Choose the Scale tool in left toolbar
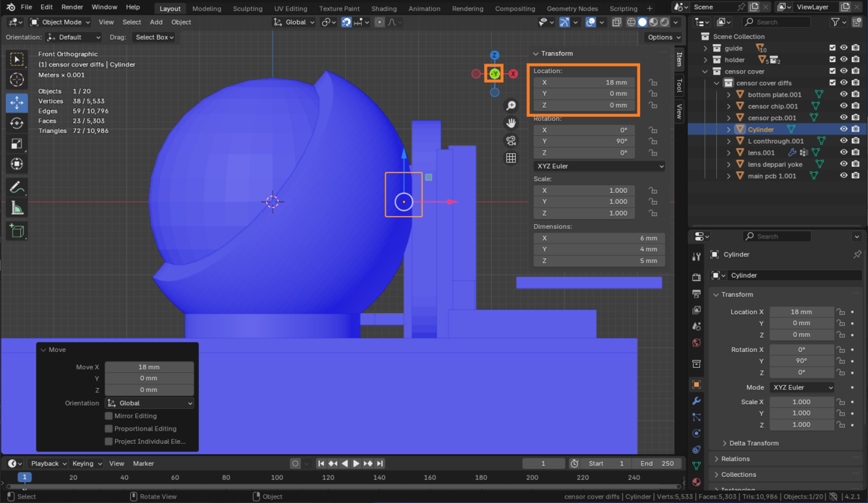This screenshot has height=503, width=868. 17,144
